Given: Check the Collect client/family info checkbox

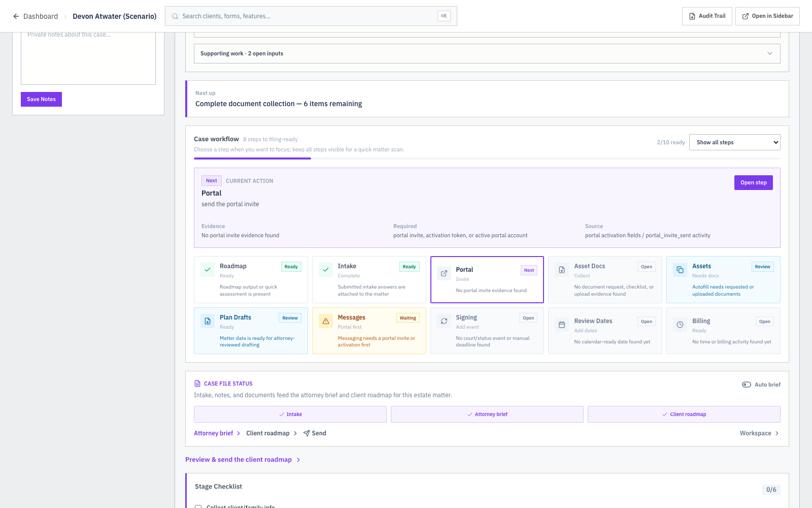Looking at the screenshot, I should click(x=198, y=506).
